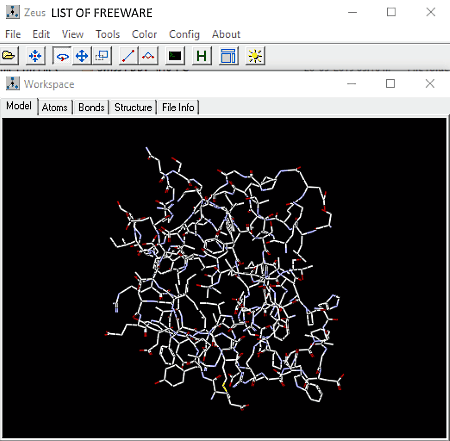Image resolution: width=450 pixels, height=441 pixels.
Task: Switch to the Structure tab
Action: (x=133, y=108)
